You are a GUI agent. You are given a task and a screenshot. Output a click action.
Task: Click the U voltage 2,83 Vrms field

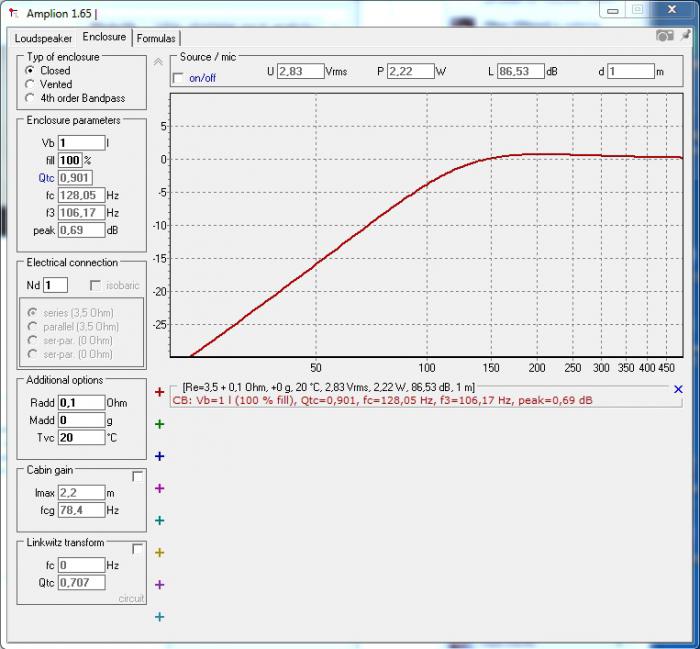tap(300, 71)
